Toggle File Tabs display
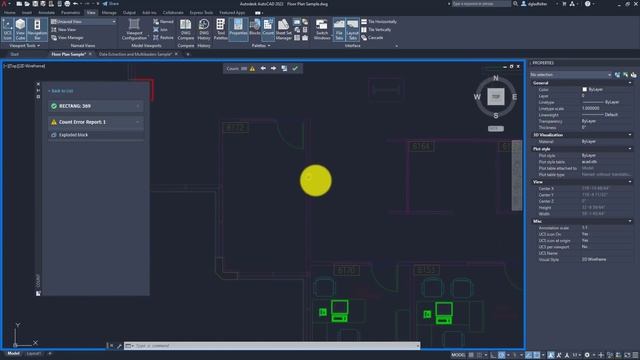 pos(339,29)
